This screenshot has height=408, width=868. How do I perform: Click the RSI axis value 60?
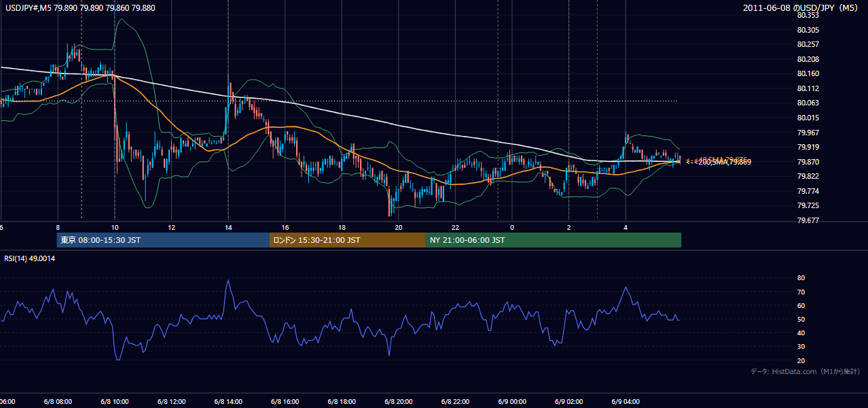click(801, 305)
